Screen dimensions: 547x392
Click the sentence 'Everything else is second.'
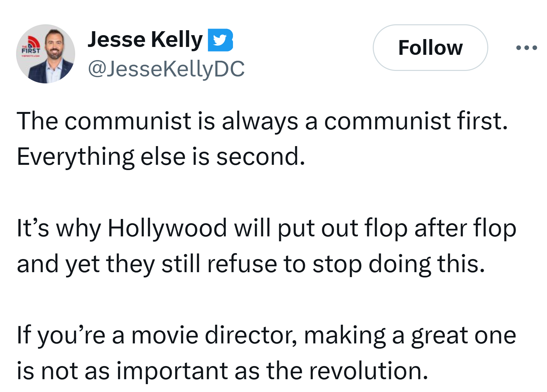[161, 157]
